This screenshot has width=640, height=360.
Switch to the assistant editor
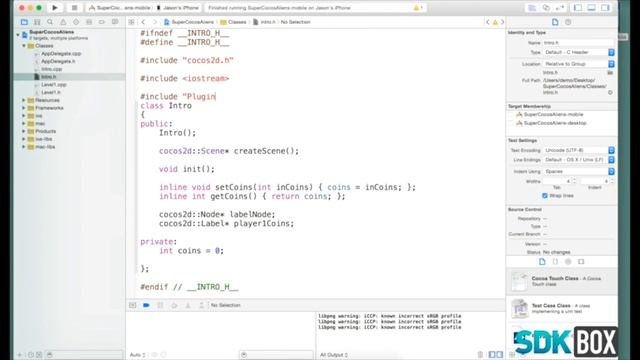pos(546,8)
